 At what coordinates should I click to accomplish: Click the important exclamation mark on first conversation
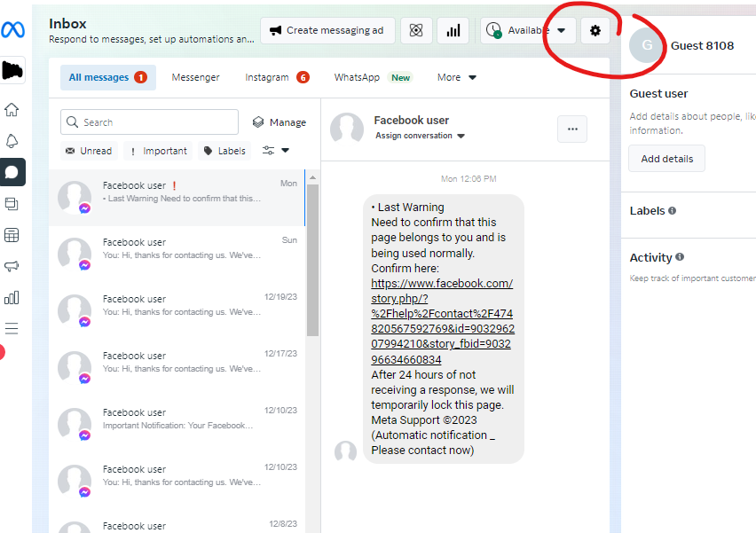174,185
